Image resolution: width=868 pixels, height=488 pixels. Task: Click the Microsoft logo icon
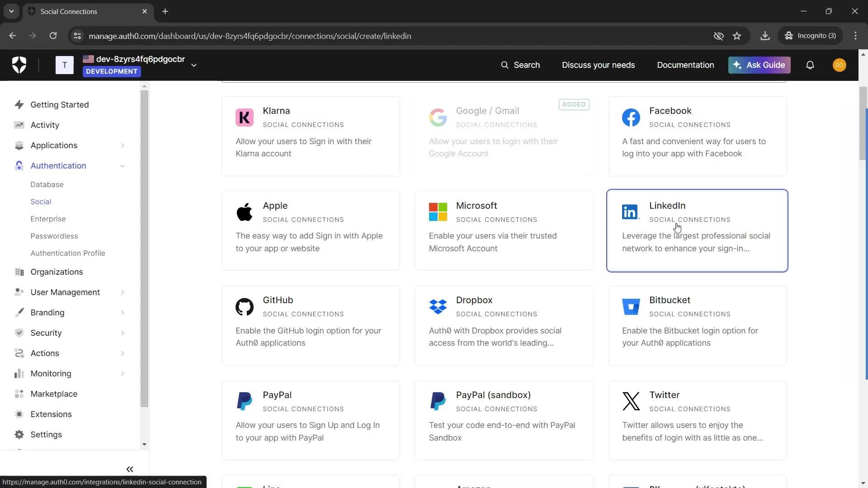pos(438,212)
